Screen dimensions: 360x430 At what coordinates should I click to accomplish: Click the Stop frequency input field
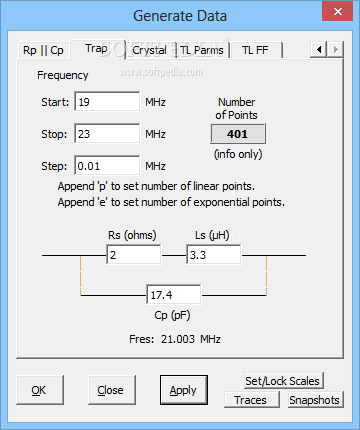tap(107, 134)
